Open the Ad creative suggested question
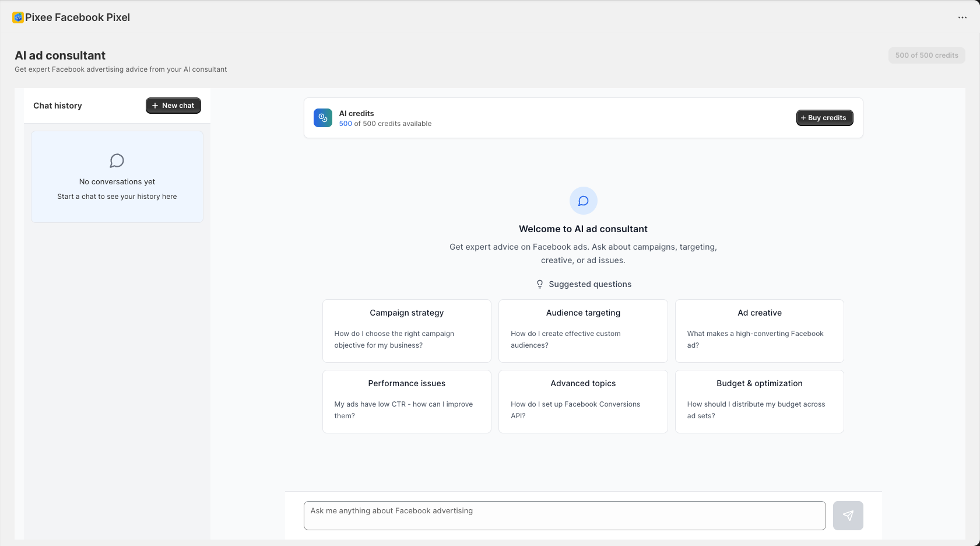The width and height of the screenshot is (980, 546). (x=759, y=331)
